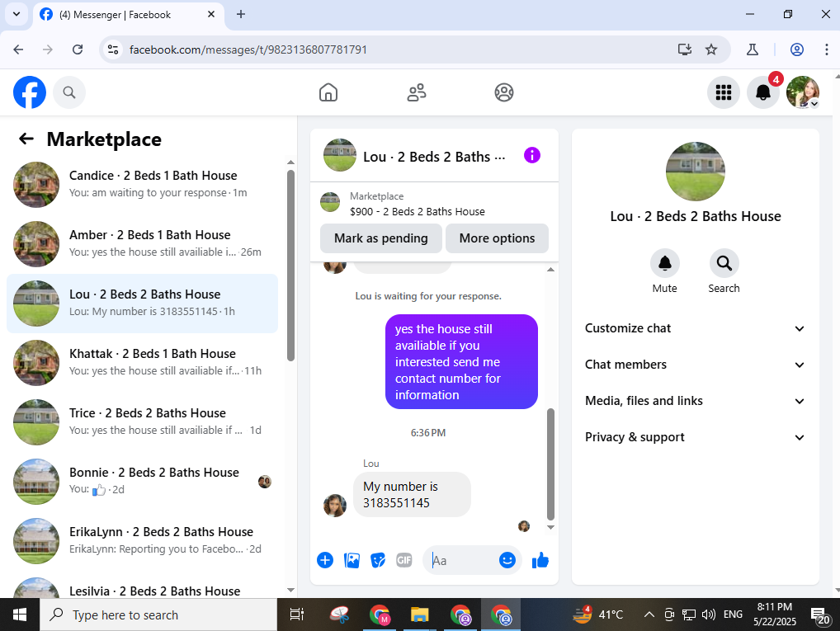
Task: Open the taskbar notification center
Action: tap(819, 615)
